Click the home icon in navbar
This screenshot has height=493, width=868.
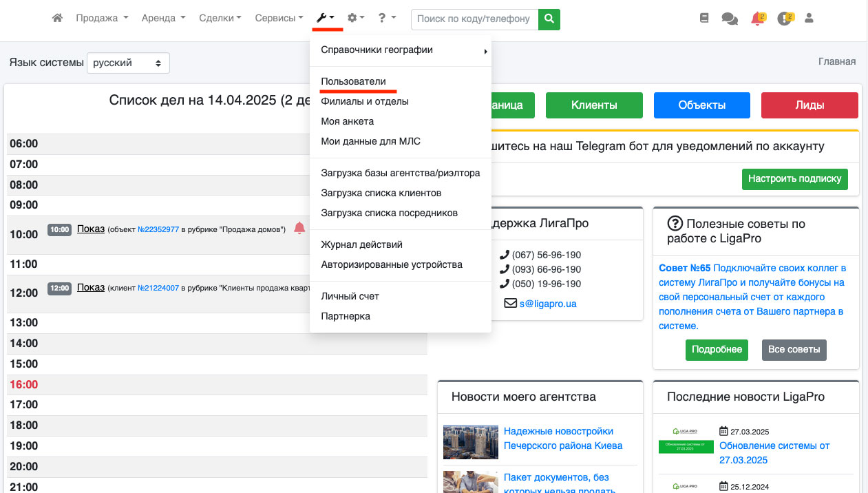[x=58, y=19]
